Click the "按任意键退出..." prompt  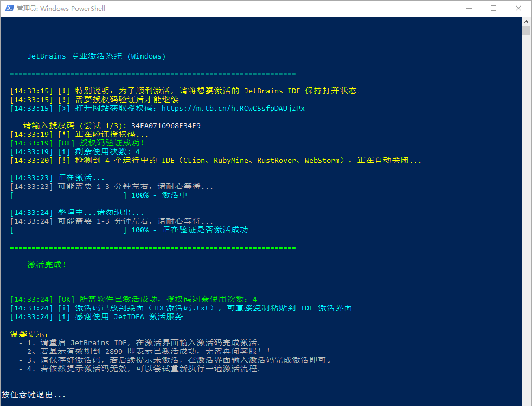tap(34, 395)
